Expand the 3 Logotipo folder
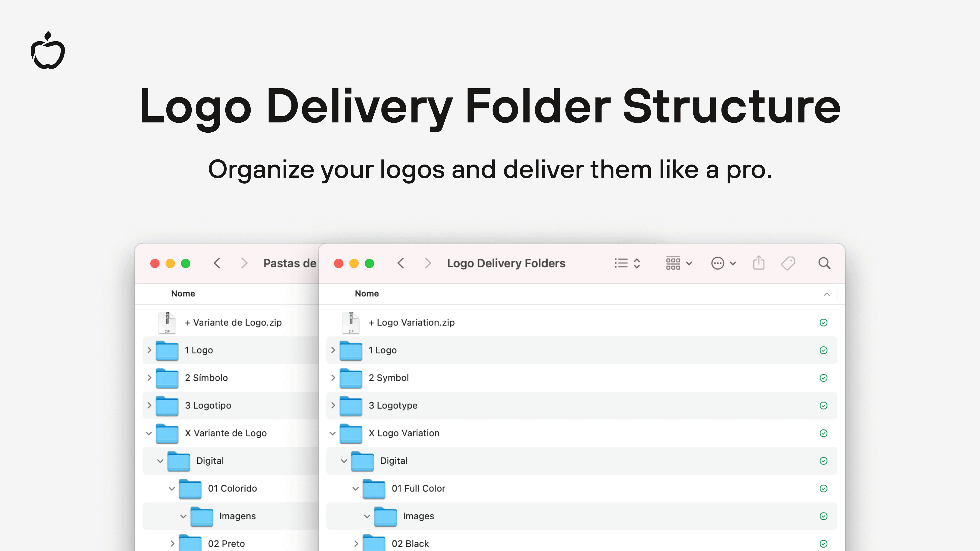This screenshot has height=551, width=980. [x=149, y=405]
